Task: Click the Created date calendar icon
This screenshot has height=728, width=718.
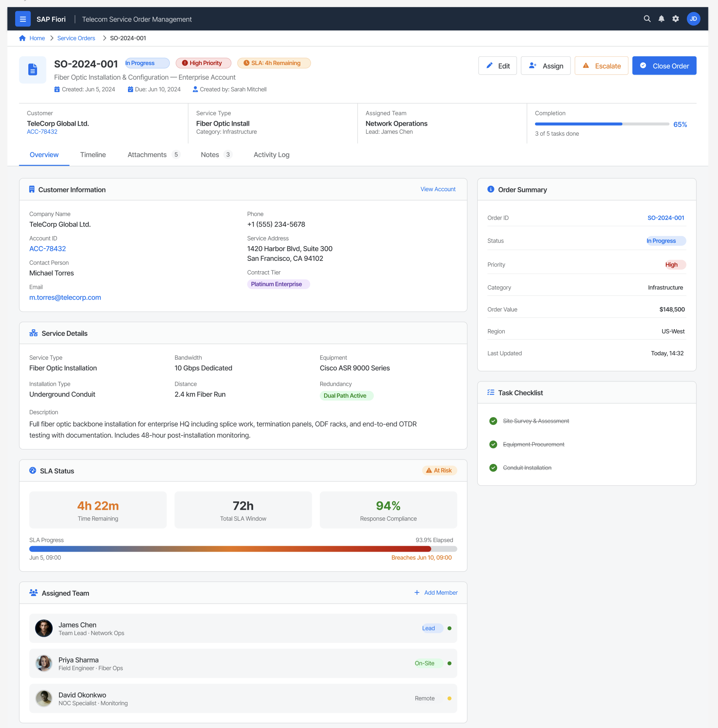Action: pyautogui.click(x=57, y=89)
